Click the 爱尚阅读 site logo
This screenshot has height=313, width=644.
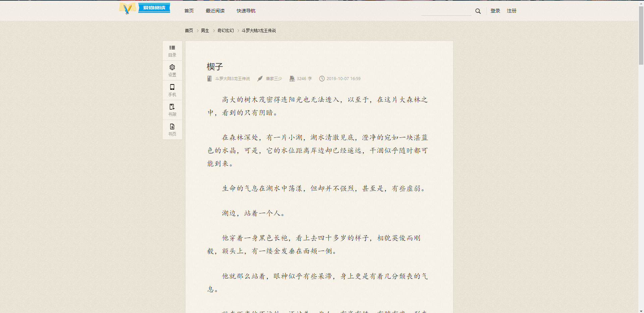point(145,8)
